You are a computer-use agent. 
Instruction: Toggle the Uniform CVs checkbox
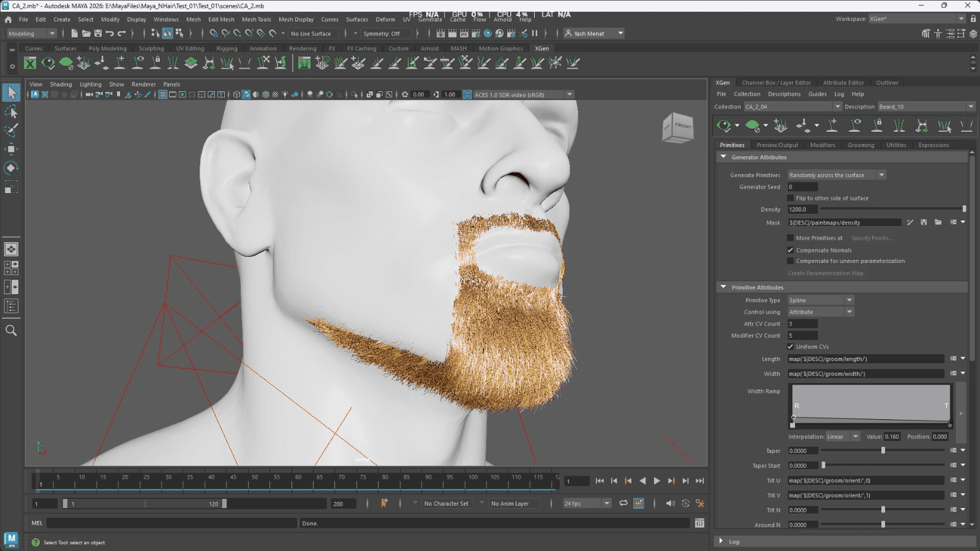coord(790,347)
